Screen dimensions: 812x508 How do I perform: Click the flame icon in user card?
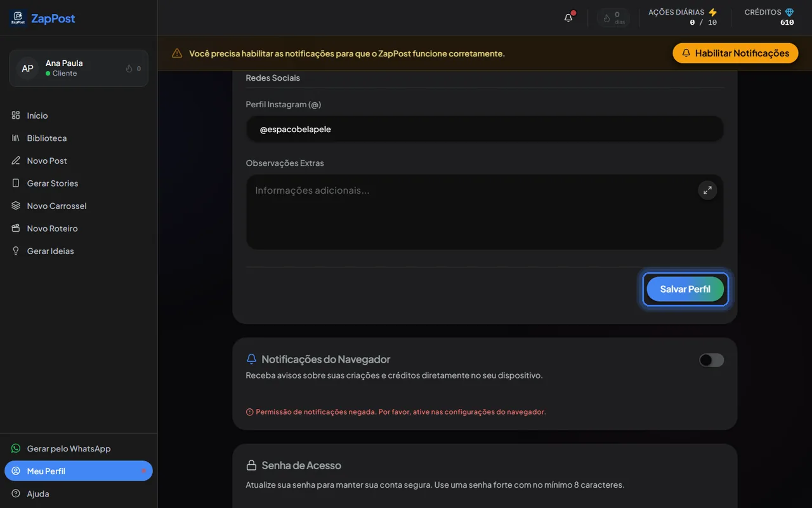tap(129, 69)
